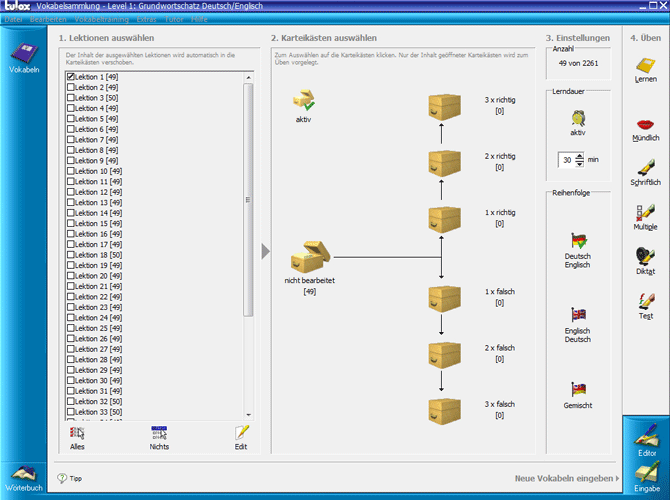Click the Tipp help icon

[62, 478]
